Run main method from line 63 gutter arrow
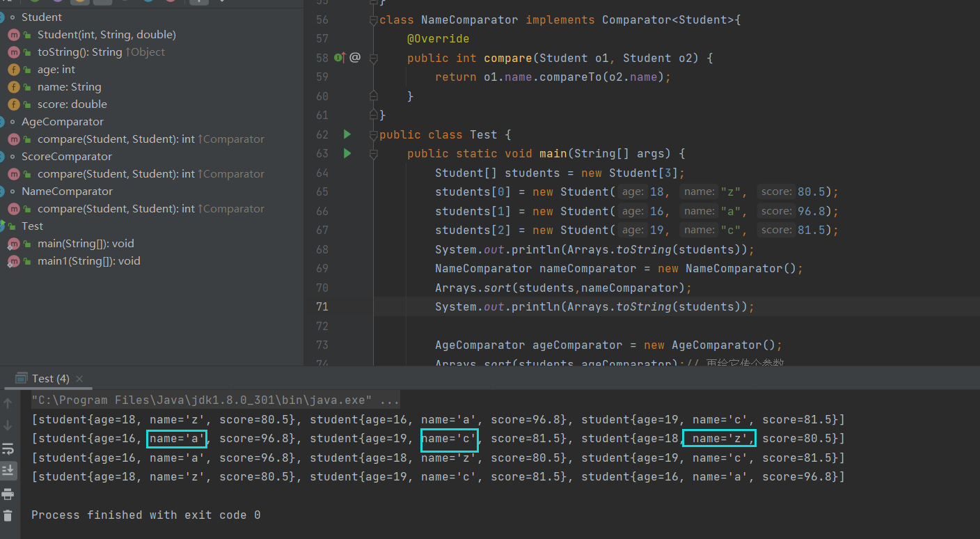Screen dimensions: 980x539 click(x=347, y=153)
